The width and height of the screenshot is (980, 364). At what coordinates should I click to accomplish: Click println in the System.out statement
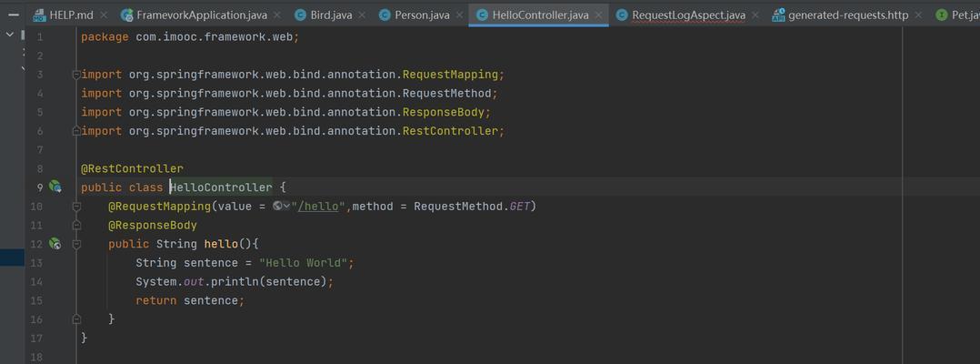(235, 281)
